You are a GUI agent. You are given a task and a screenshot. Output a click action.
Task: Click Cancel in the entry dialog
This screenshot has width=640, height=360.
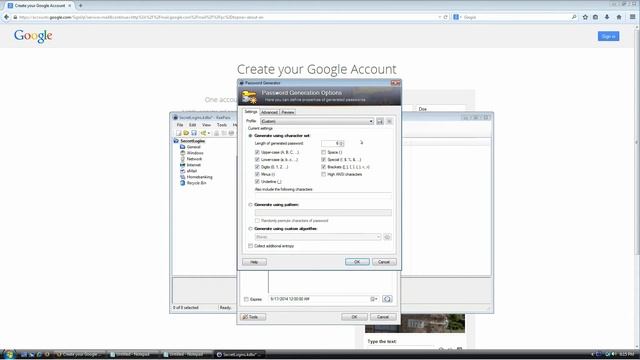[383, 317]
